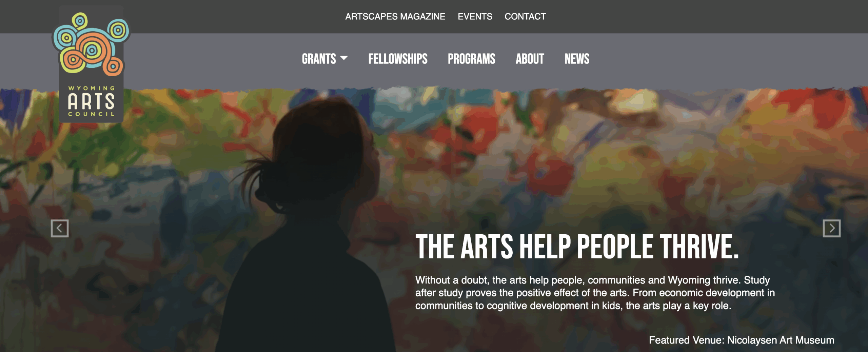Open the News page
The image size is (868, 352).
coord(577,59)
